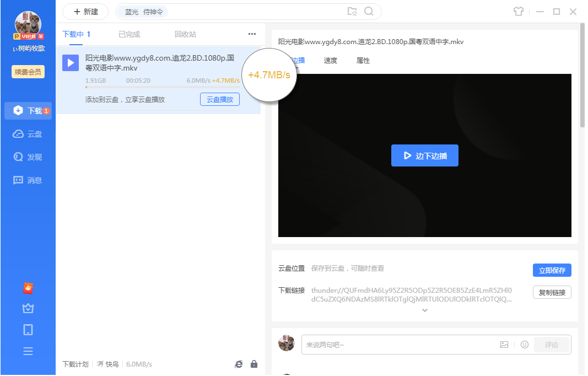Click the download progress bar of mkv task
The width and height of the screenshot is (588, 376).
click(163, 87)
